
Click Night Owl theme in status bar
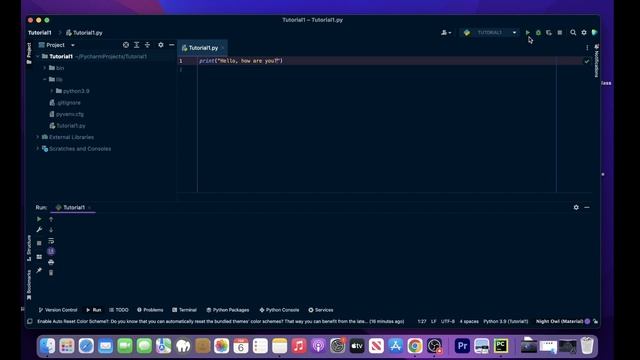pos(560,322)
